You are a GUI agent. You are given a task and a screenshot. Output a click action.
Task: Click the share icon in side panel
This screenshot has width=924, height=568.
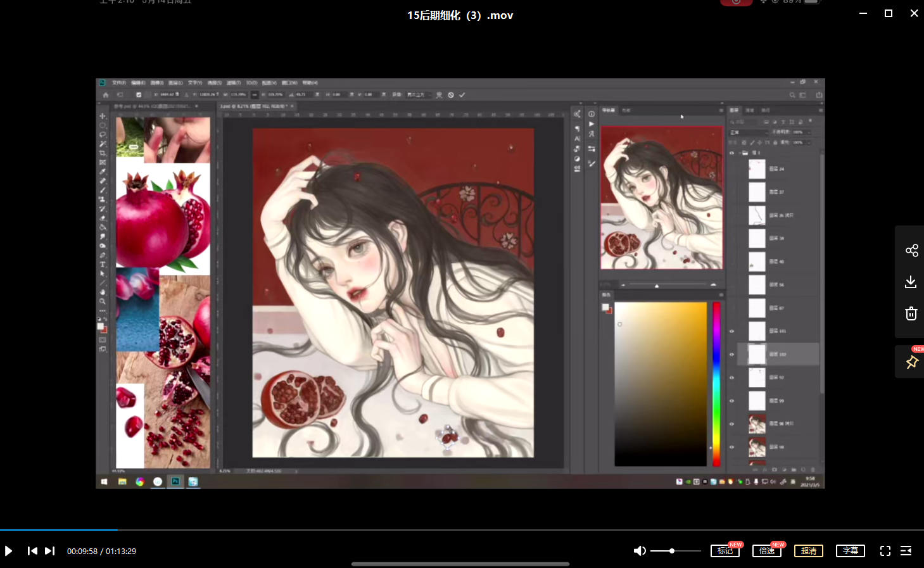point(911,251)
